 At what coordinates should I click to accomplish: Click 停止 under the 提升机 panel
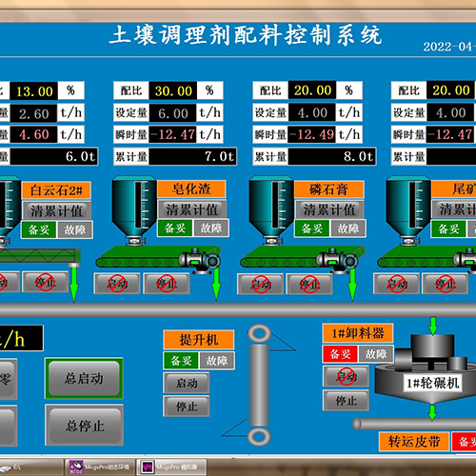pyautogui.click(x=187, y=406)
